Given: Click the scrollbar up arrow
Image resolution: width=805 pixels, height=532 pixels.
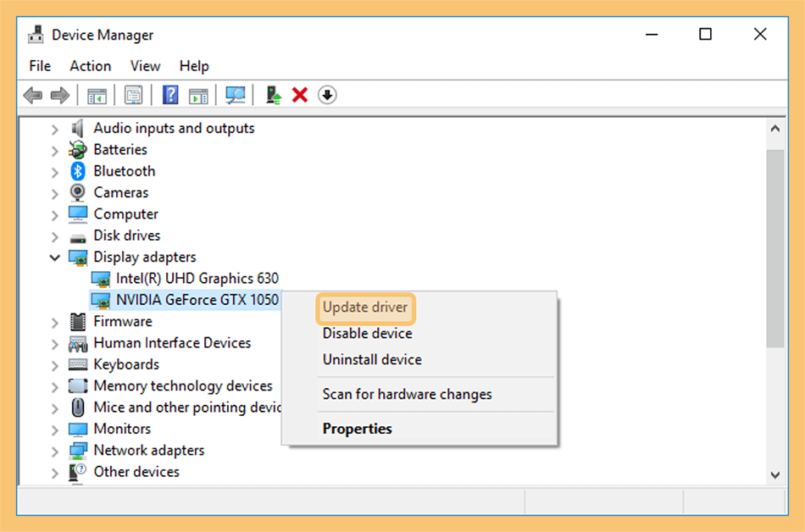Looking at the screenshot, I should tap(775, 129).
